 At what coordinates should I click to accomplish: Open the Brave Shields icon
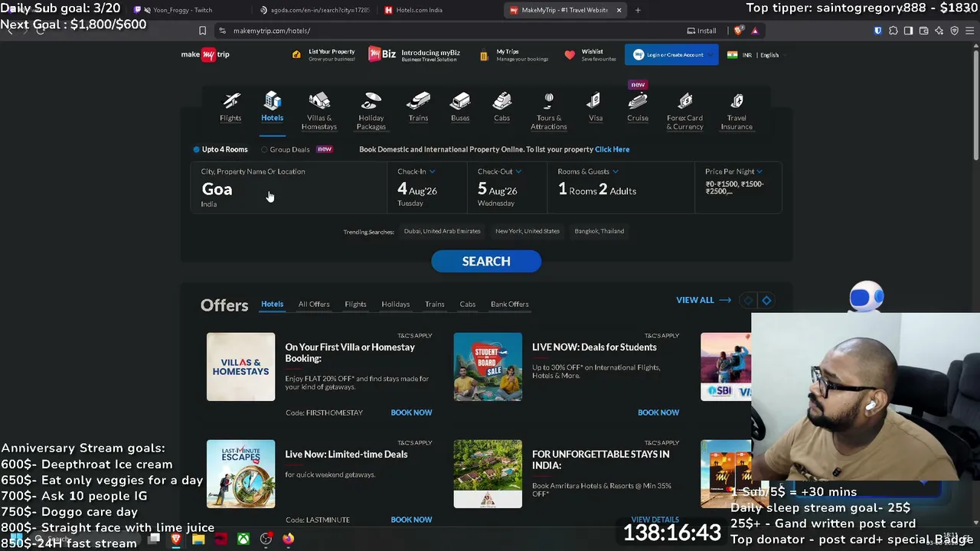coord(738,31)
